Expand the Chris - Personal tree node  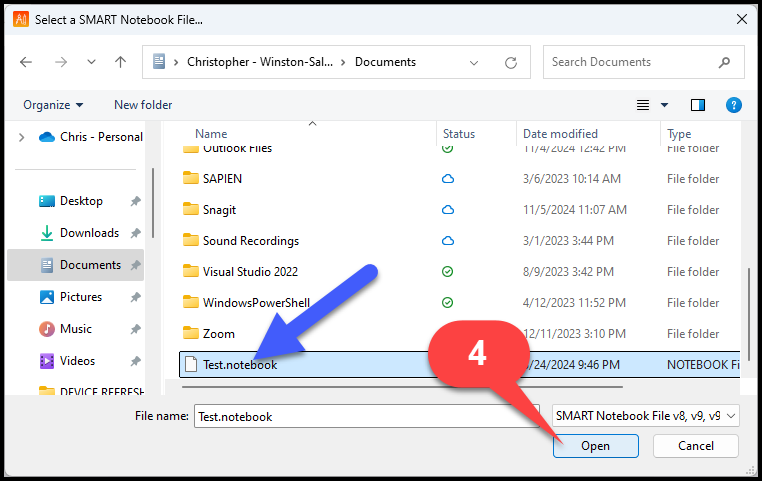(21, 137)
